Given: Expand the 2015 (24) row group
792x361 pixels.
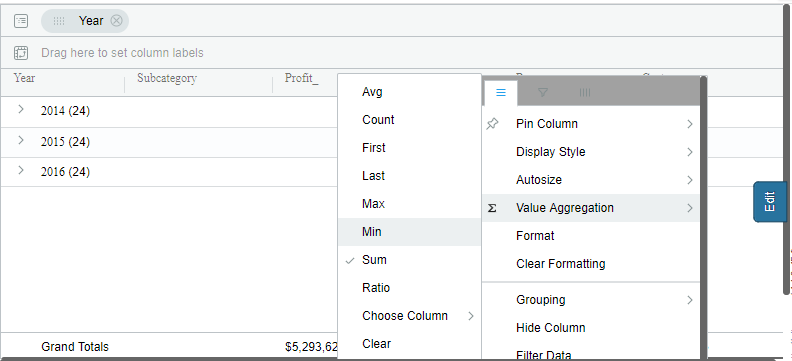Looking at the screenshot, I should coord(21,140).
